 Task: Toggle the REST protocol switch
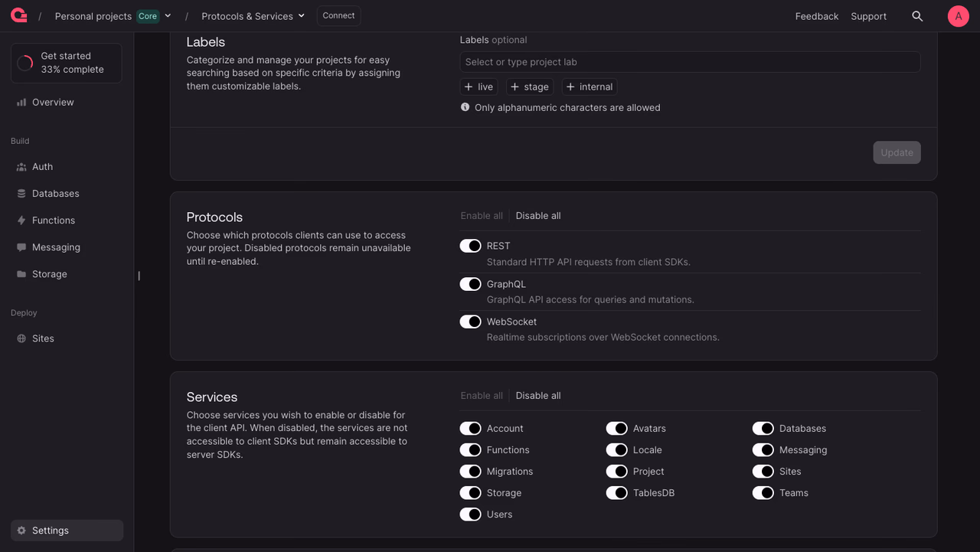point(470,246)
